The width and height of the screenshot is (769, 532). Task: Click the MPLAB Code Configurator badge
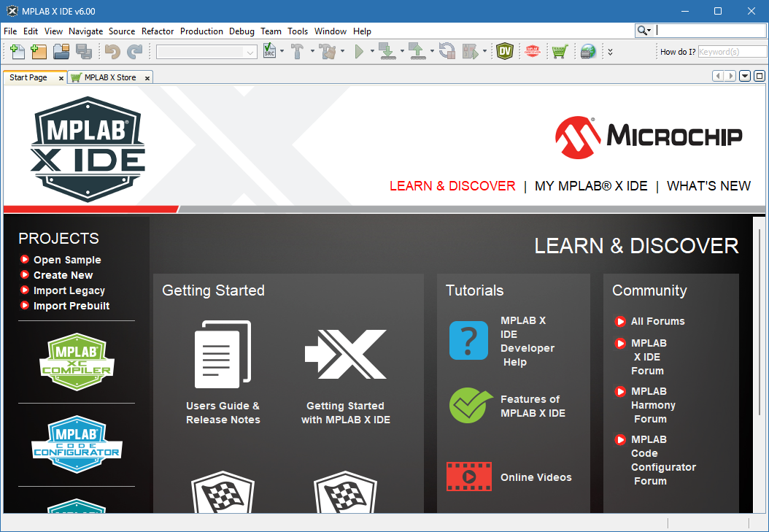point(77,444)
